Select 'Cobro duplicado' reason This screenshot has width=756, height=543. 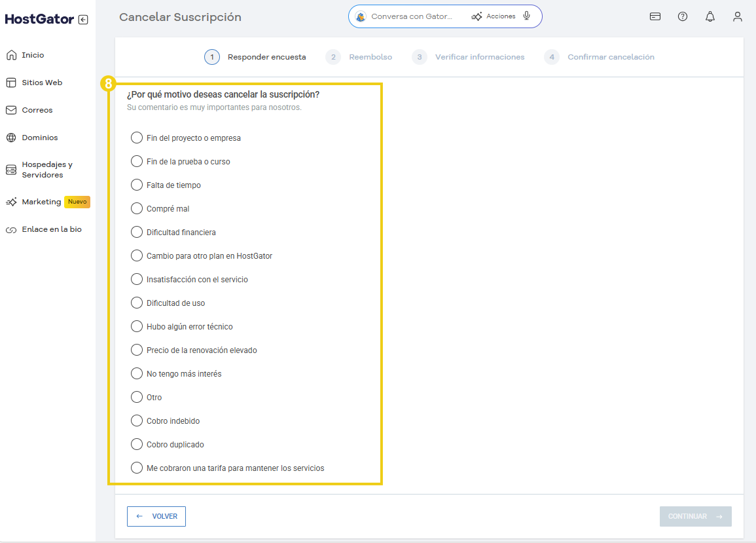point(137,444)
